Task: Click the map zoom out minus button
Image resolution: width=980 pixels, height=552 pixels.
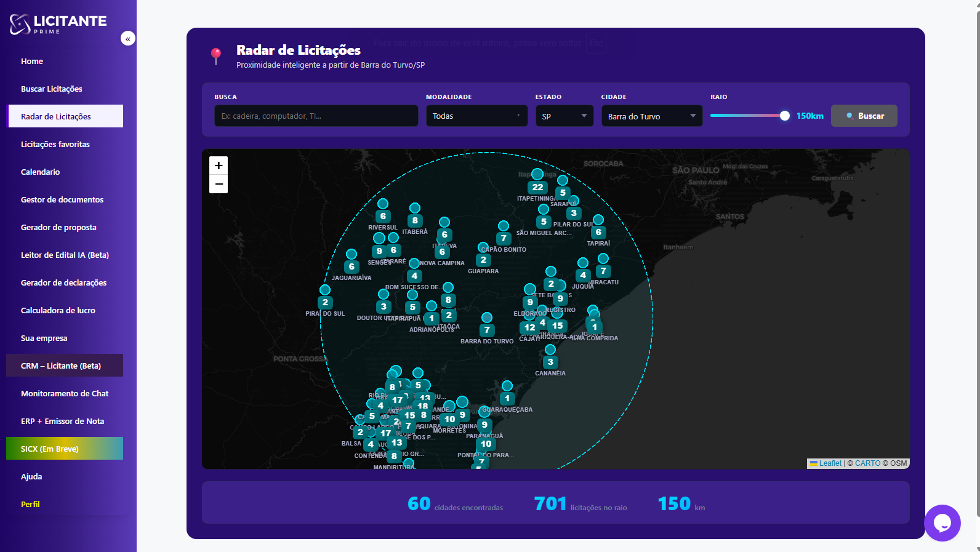Action: coord(219,184)
